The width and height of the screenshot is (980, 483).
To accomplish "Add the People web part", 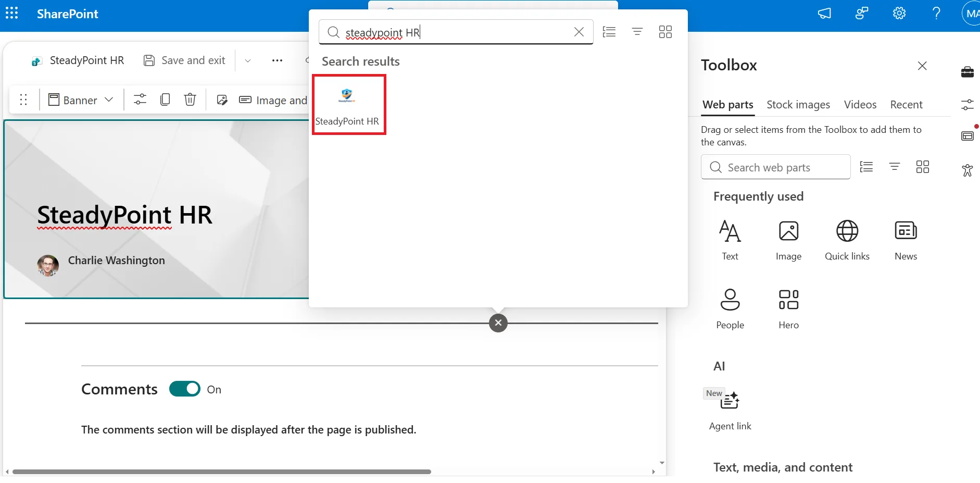I will [730, 309].
